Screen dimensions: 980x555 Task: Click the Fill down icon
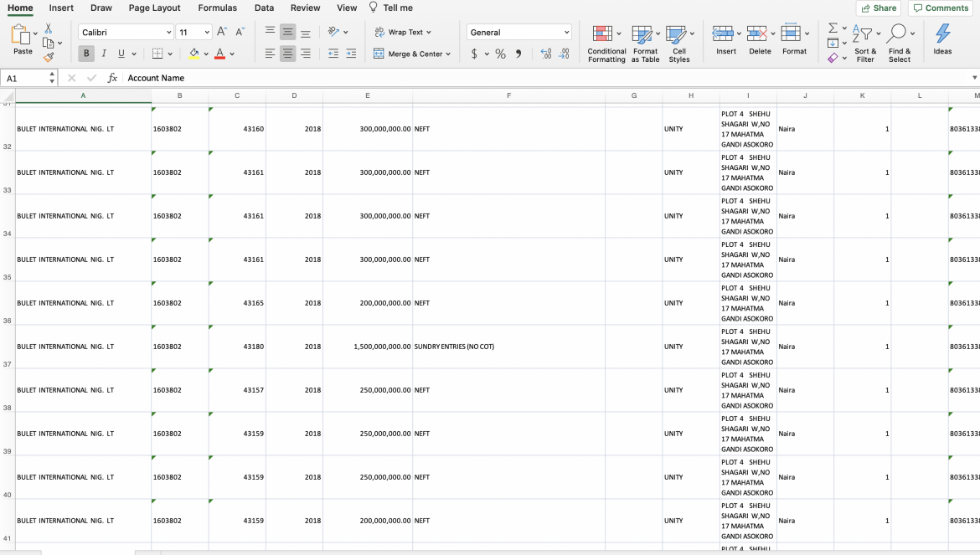pos(833,43)
